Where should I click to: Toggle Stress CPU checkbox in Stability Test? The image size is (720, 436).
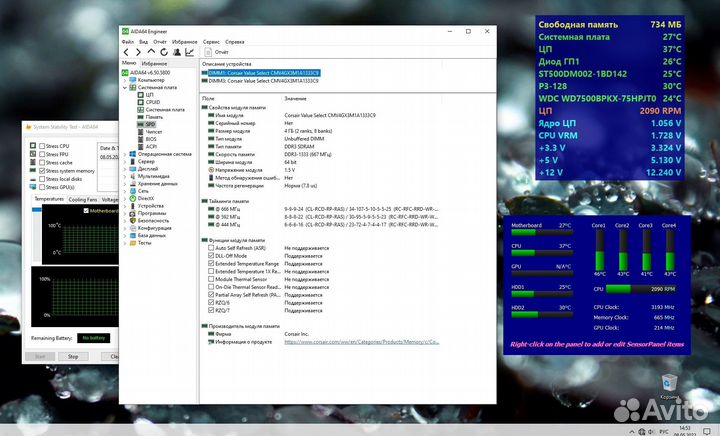pos(42,146)
